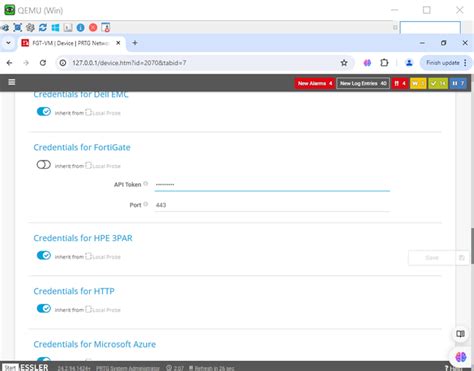Click the Credentials for HPE 3PAR heading
The image size is (474, 371).
click(x=83, y=238)
